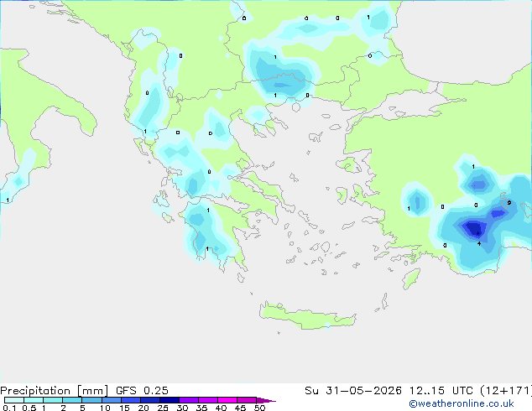The width and height of the screenshot is (532, 411).
Task: Select the 10–15 mm legend swatch
Action: click(112, 400)
